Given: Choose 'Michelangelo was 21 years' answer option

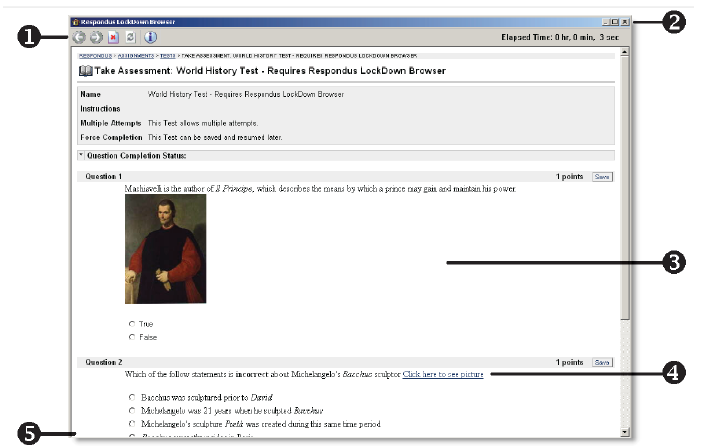Looking at the screenshot, I should pyautogui.click(x=131, y=411).
